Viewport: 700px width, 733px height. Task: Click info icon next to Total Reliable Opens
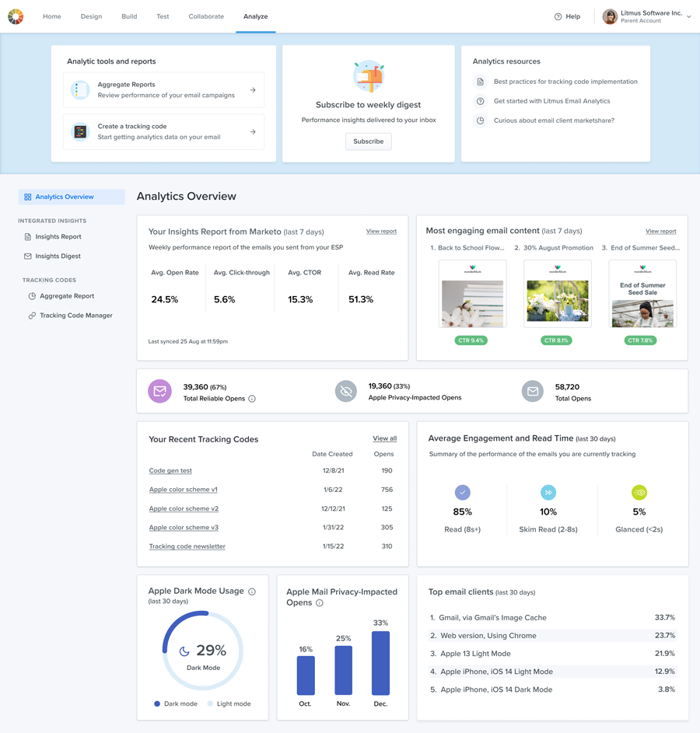(251, 399)
